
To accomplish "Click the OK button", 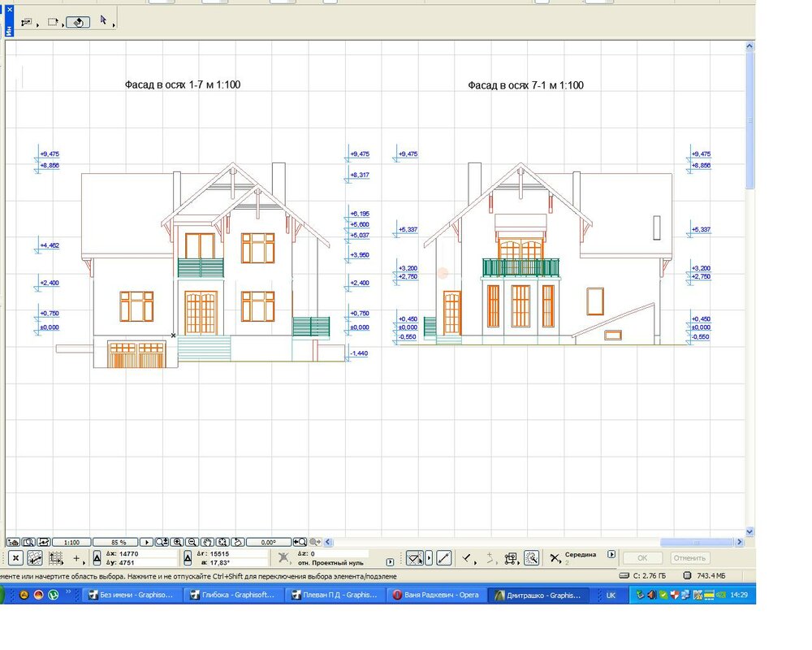I will 641,558.
